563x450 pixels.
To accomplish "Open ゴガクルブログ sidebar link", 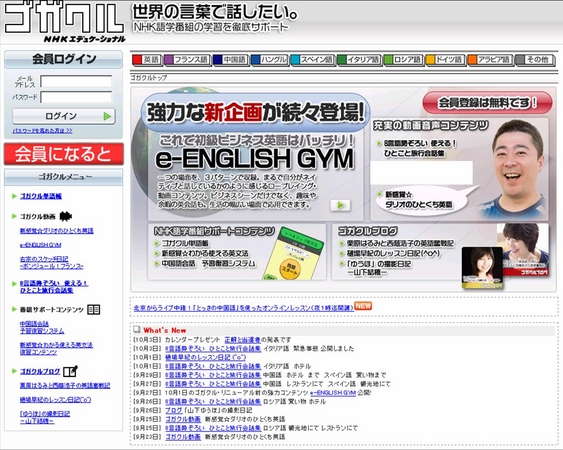I will [40, 371].
